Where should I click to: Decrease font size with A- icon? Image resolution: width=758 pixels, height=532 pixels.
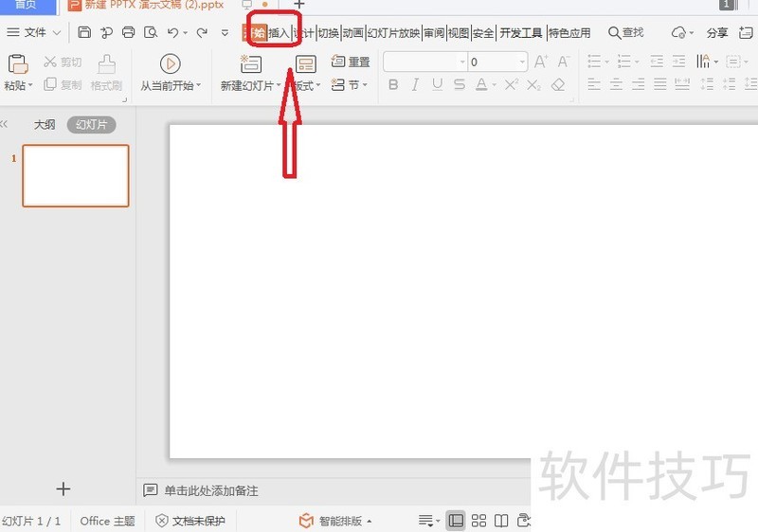(x=563, y=62)
